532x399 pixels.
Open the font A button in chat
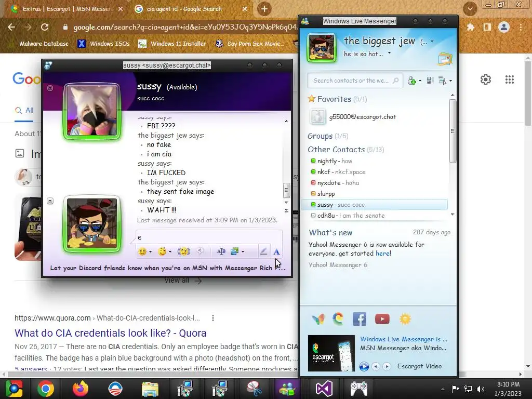[x=276, y=252]
